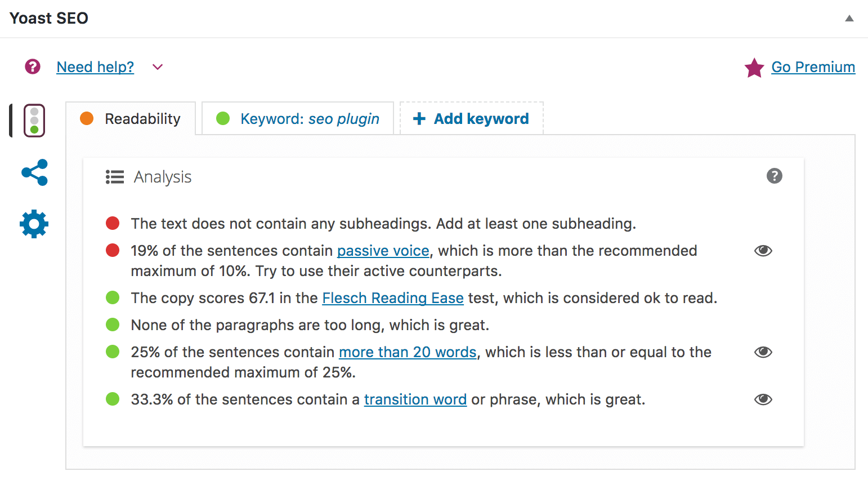Open the transition word link
The width and height of the screenshot is (868, 480).
point(415,399)
